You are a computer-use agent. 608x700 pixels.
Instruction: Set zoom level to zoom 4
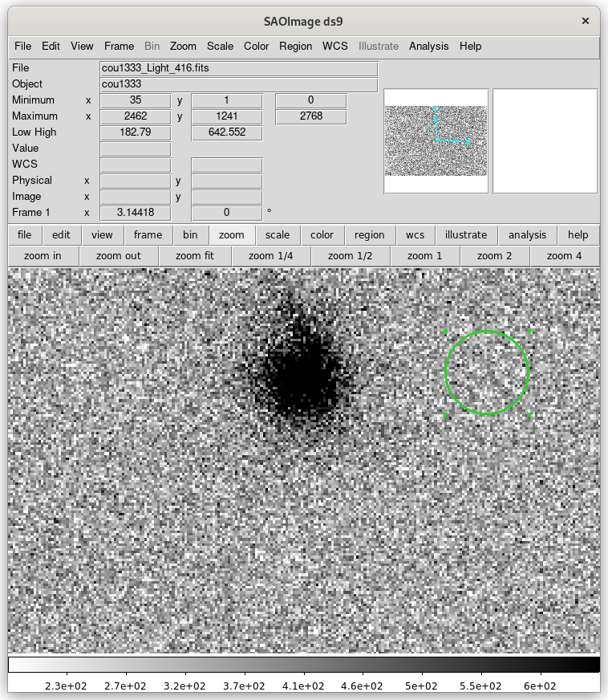click(x=564, y=256)
